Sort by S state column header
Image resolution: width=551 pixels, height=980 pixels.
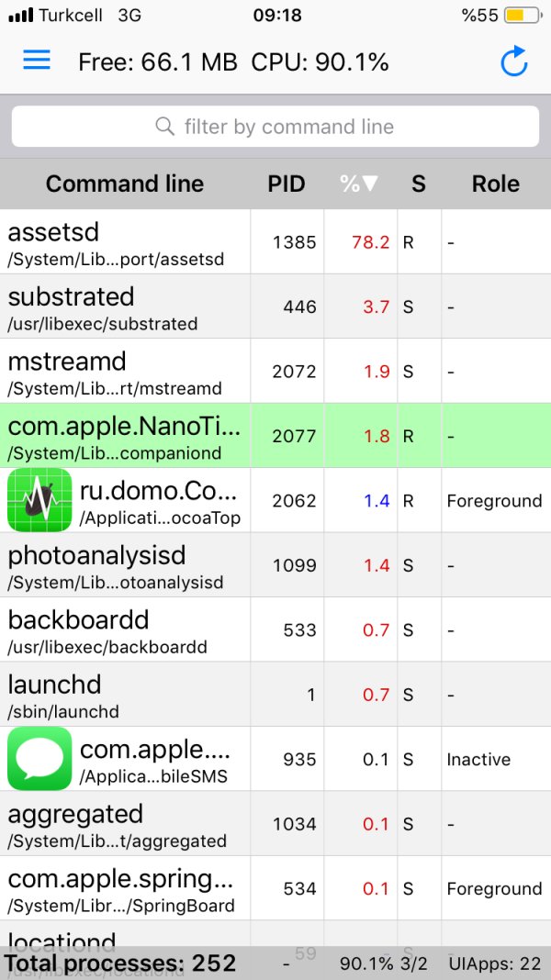click(419, 184)
